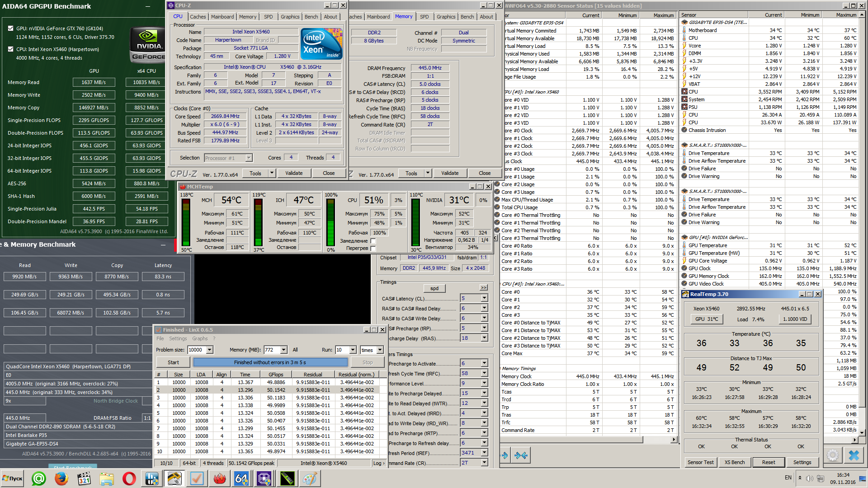Open Media Player Classic taskbar icon

(x=84, y=479)
